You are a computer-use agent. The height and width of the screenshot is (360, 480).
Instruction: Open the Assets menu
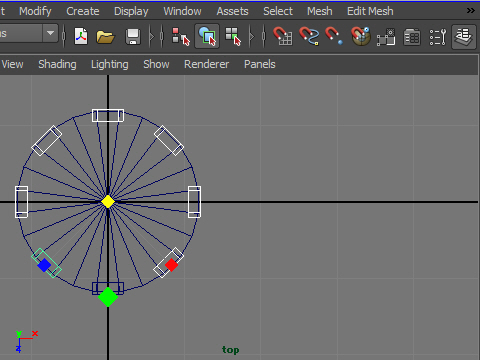click(x=232, y=11)
